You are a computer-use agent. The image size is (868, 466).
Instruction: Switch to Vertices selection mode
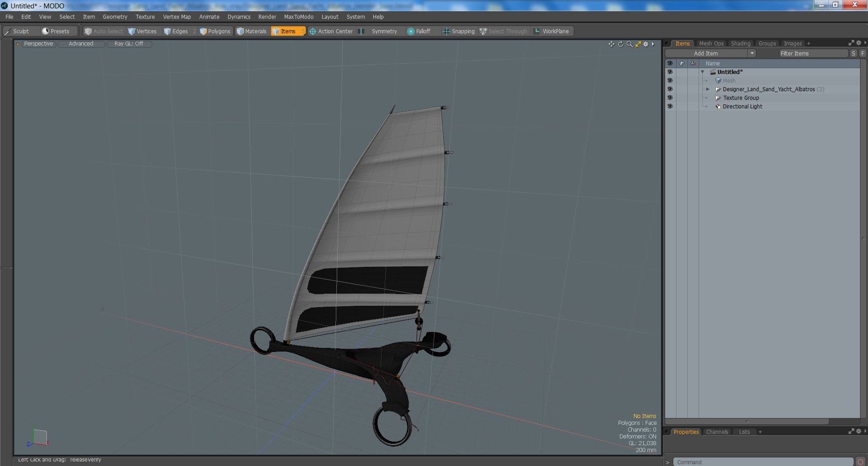point(142,31)
